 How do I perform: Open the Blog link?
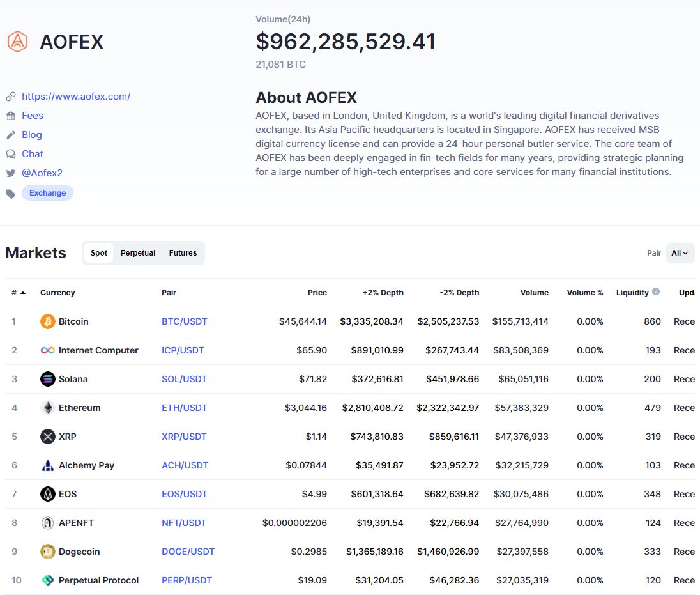point(32,135)
